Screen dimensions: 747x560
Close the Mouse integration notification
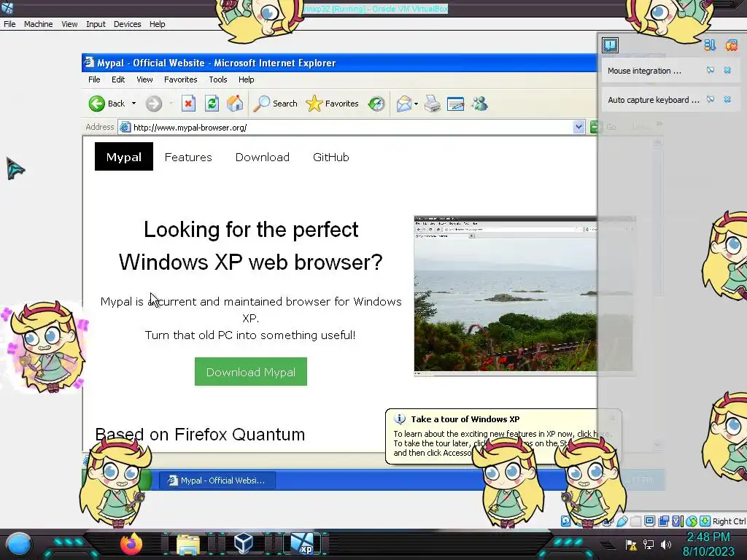[727, 71]
